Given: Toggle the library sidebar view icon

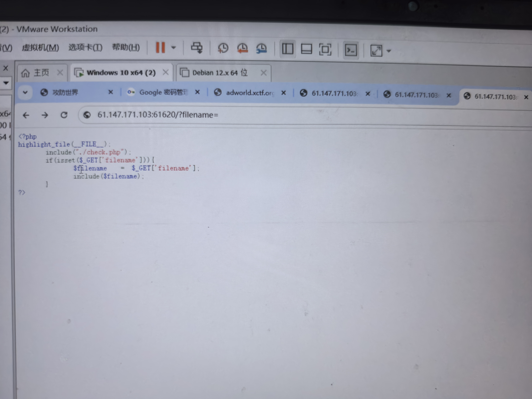Looking at the screenshot, I should point(287,49).
